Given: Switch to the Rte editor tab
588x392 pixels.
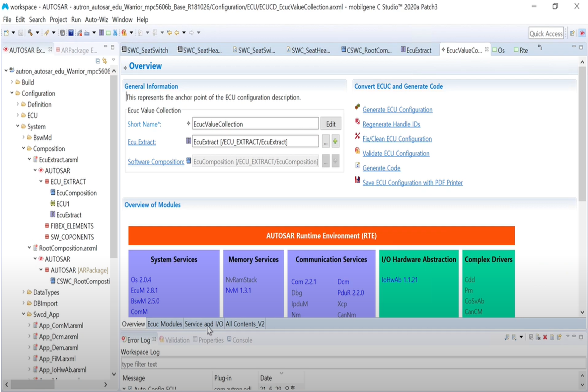Looking at the screenshot, I should (x=521, y=50).
